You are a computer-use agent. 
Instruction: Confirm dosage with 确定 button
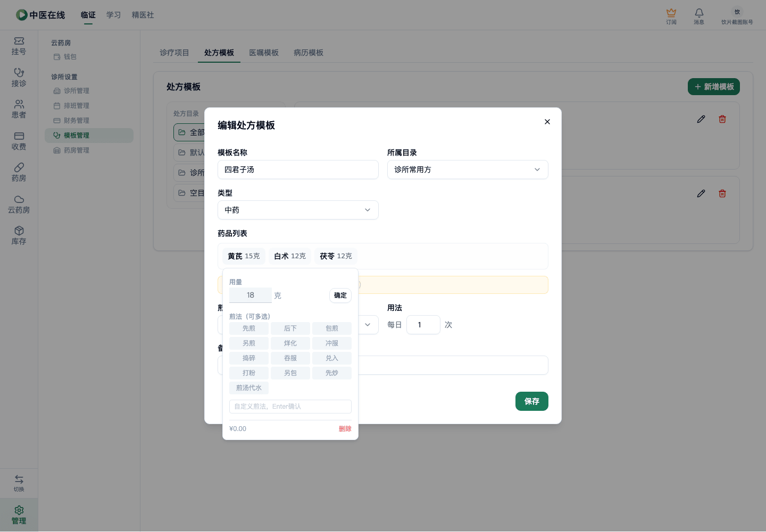click(340, 295)
